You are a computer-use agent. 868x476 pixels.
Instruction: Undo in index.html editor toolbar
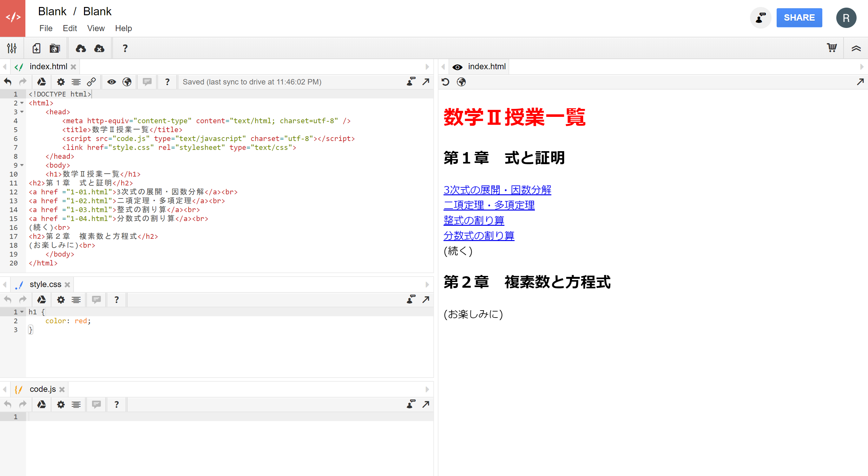click(8, 82)
